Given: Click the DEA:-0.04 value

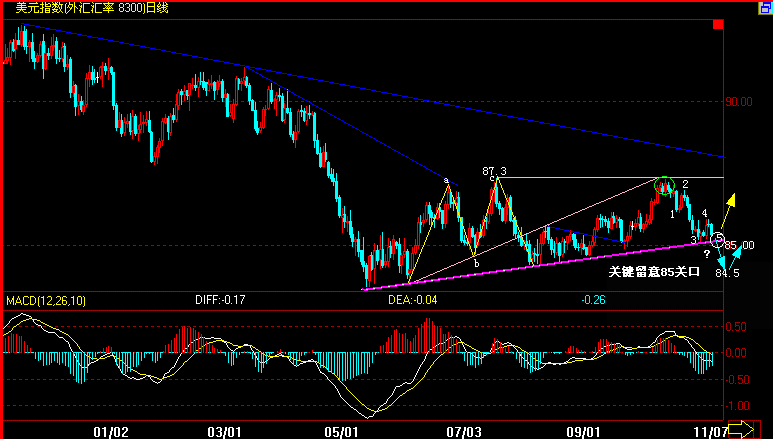Looking at the screenshot, I should click(412, 300).
